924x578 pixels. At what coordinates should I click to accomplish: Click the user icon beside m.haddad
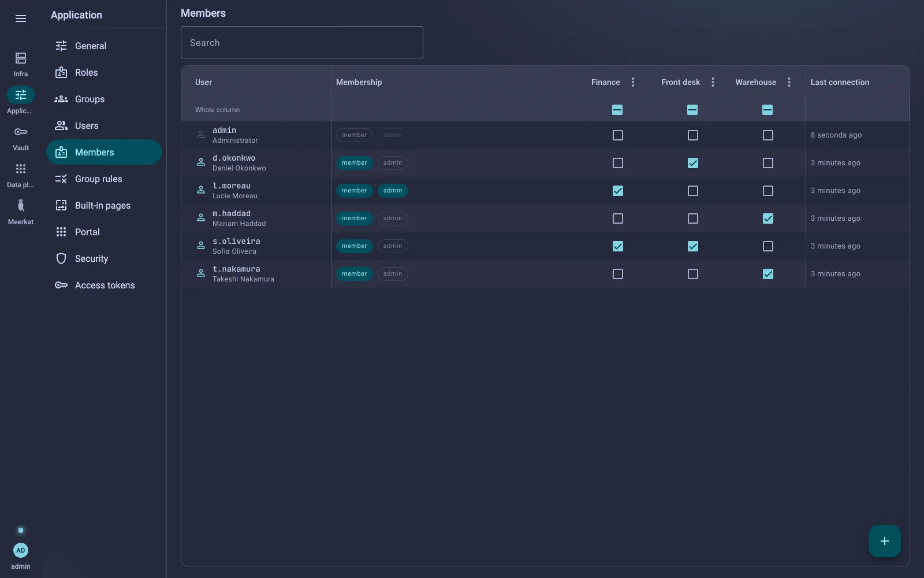click(201, 218)
